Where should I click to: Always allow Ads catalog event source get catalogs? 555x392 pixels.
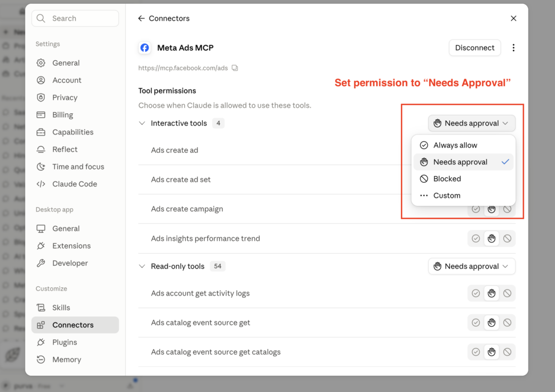tap(476, 352)
